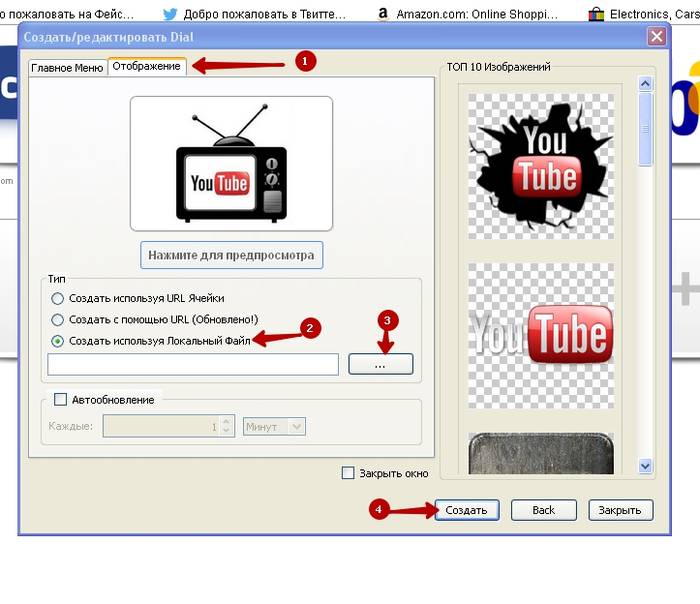The image size is (700, 604).
Task: Click the YouTube TV preview image
Action: pos(231,164)
